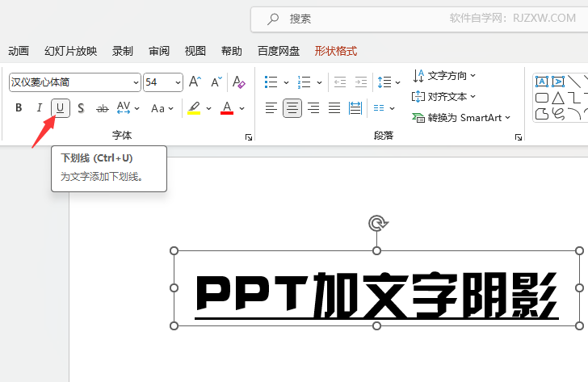Screen dimensions: 588x382
Task: Click the PPT加文字阴影 text
Action: [377, 296]
